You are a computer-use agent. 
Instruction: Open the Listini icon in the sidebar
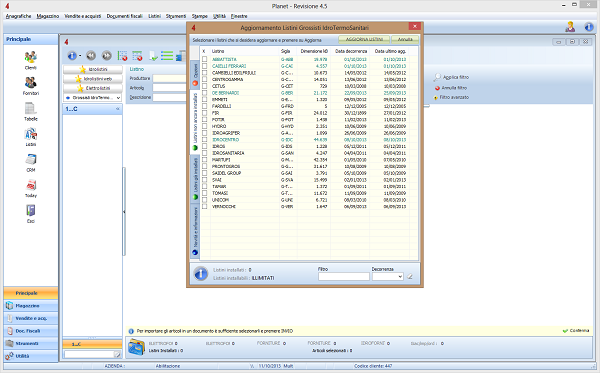pos(31,134)
